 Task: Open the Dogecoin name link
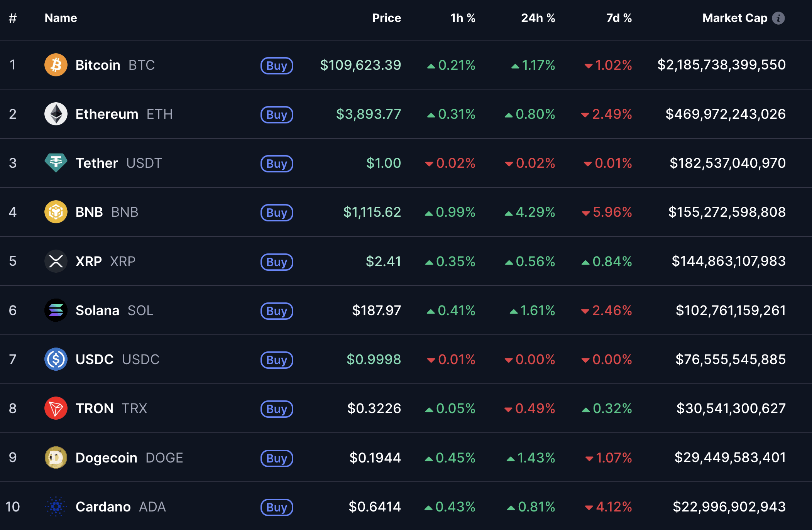click(x=107, y=457)
